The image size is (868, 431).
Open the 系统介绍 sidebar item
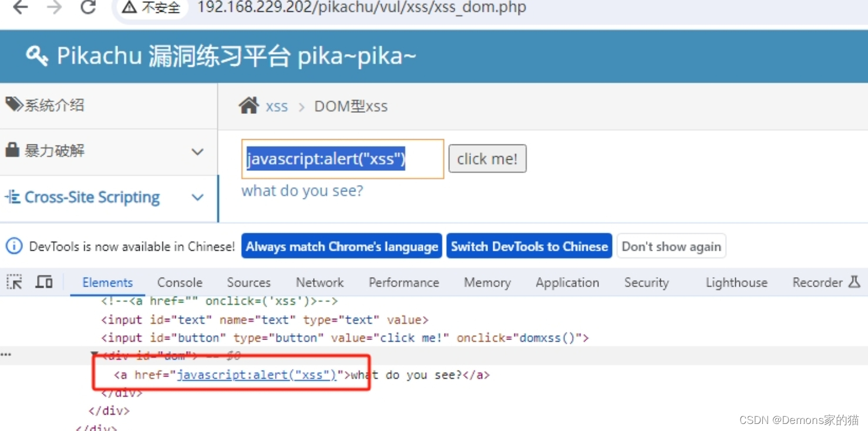pyautogui.click(x=109, y=105)
